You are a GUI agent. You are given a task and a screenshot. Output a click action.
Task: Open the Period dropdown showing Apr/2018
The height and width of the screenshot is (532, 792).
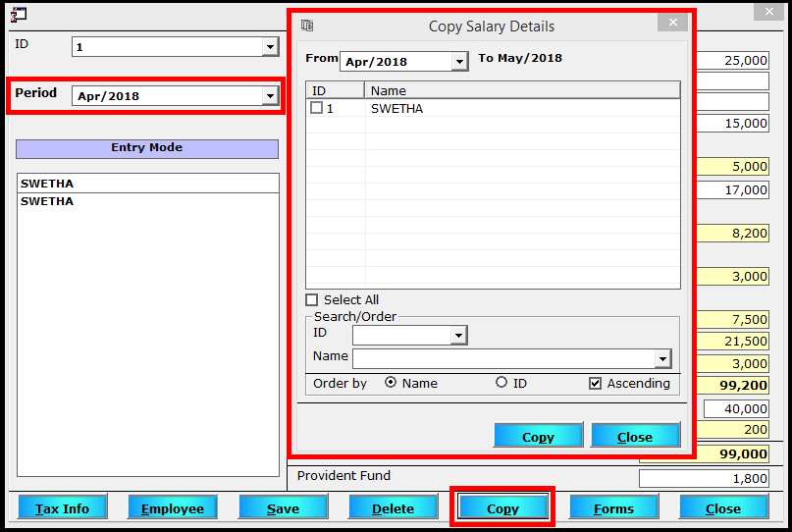[270, 95]
